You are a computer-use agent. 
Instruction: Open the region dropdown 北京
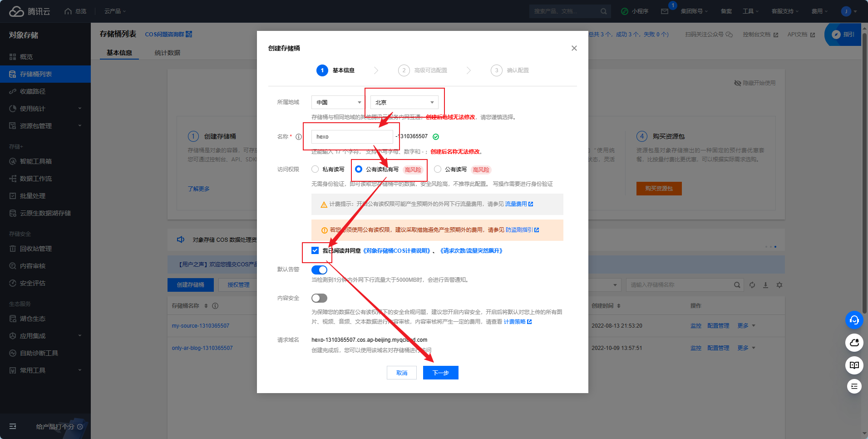click(404, 102)
